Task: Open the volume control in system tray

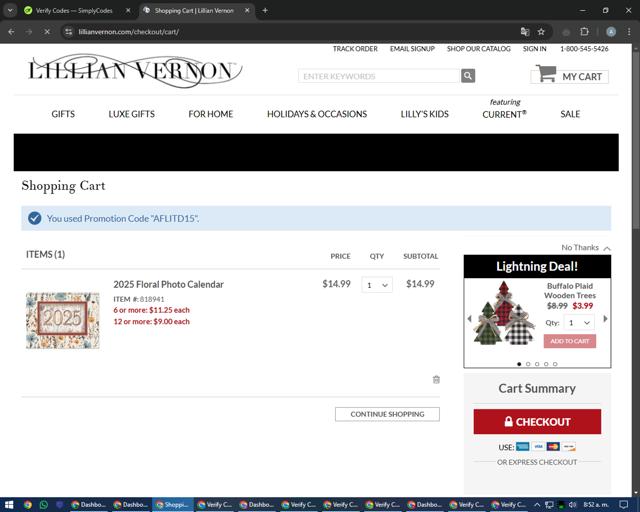Action: (x=572, y=505)
